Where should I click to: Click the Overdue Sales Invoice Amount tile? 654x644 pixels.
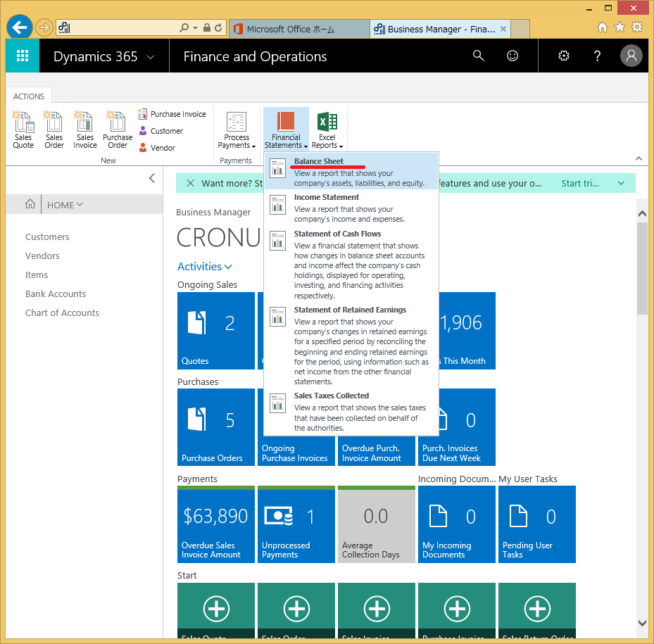point(216,524)
